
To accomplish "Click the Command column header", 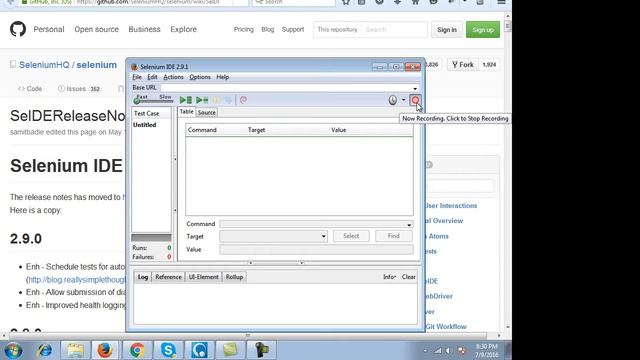I will pos(202,130).
